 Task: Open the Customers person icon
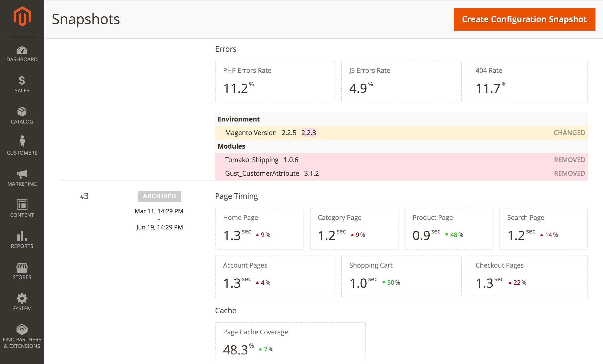tap(22, 141)
